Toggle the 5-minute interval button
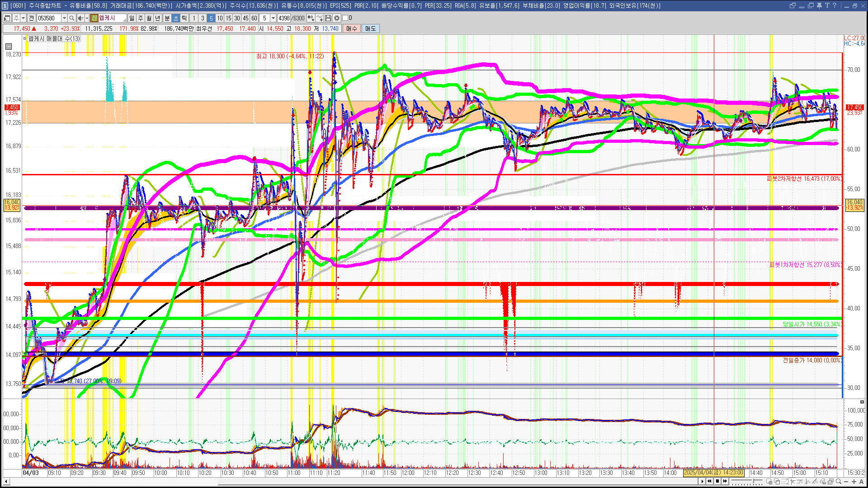 211,18
